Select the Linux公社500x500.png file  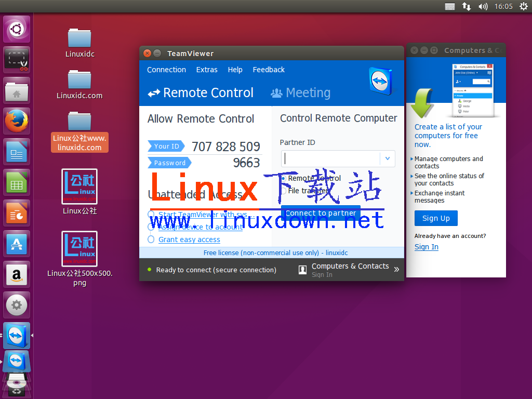click(x=79, y=259)
